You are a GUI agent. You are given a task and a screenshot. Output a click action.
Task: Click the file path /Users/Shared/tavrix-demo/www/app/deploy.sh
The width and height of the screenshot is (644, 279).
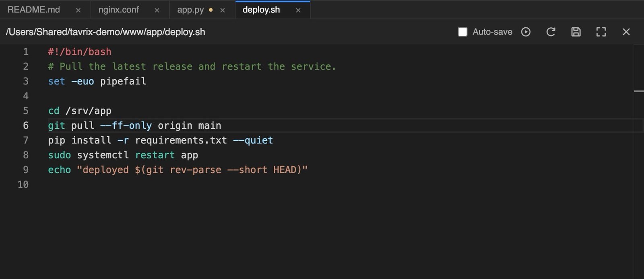click(105, 32)
